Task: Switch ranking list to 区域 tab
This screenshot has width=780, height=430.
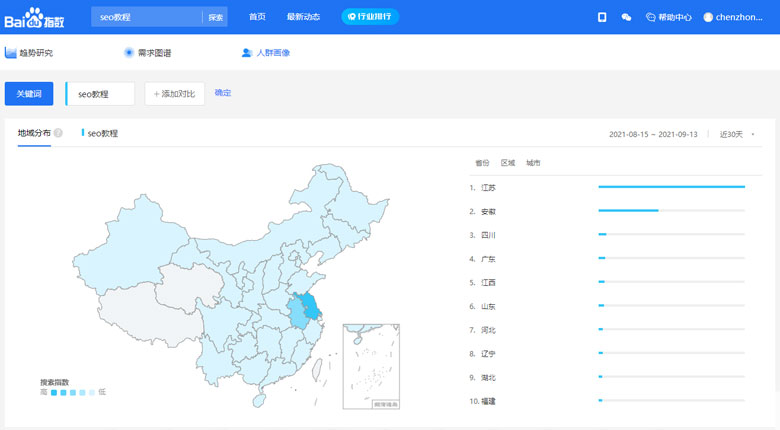Action: 508,163
